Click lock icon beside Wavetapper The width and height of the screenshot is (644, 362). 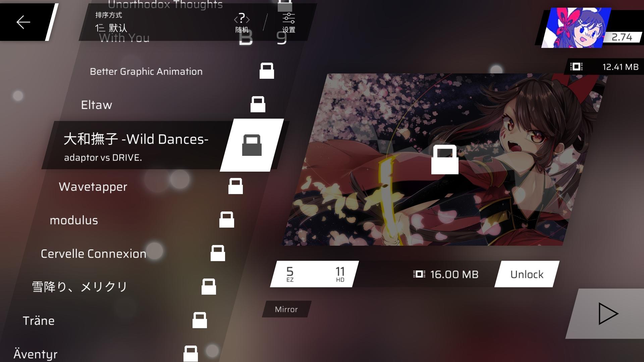pos(235,186)
